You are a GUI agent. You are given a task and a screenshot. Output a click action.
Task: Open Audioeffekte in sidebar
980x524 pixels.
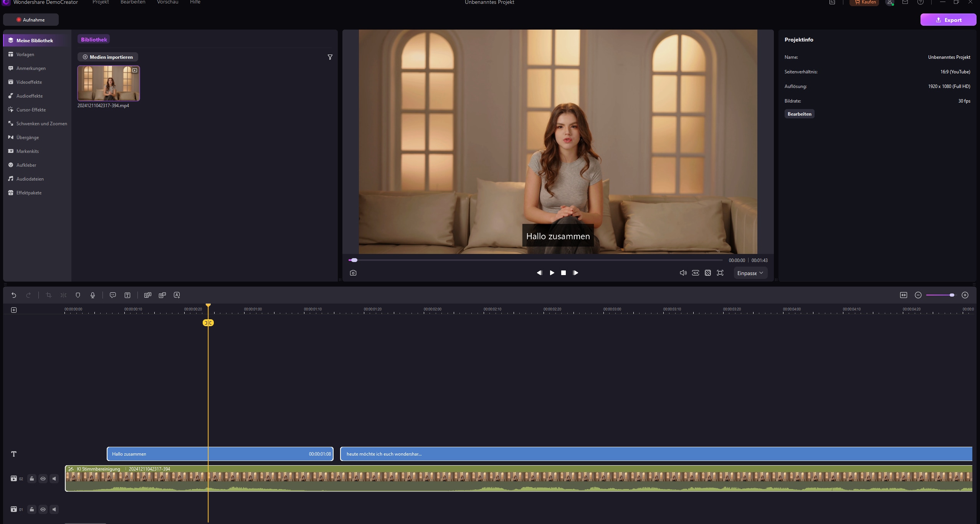[37, 96]
